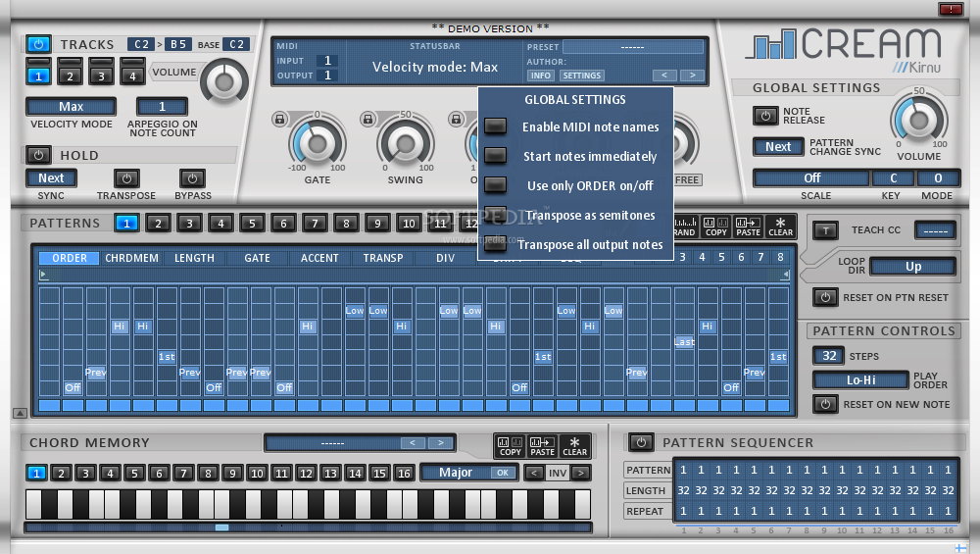Image resolution: width=980 pixels, height=554 pixels.
Task: Adjust the GATE knob
Action: point(318,143)
